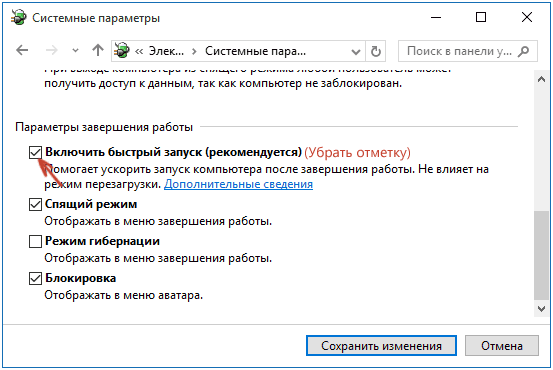The height and width of the screenshot is (370, 553).
Task: Open recent locations dropdown arrow
Action: (x=75, y=51)
